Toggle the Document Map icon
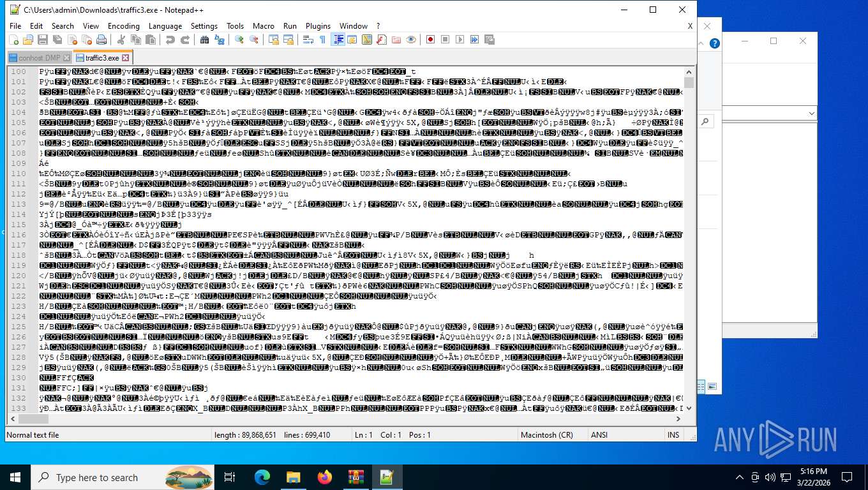 tap(367, 40)
